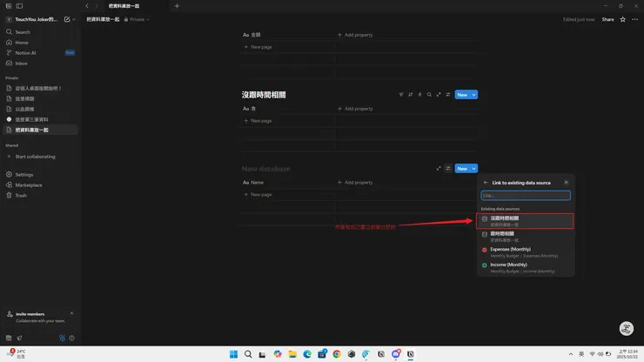This screenshot has width=644, height=362.
Task: Open view settings icon for New database
Action: pyautogui.click(x=448, y=169)
